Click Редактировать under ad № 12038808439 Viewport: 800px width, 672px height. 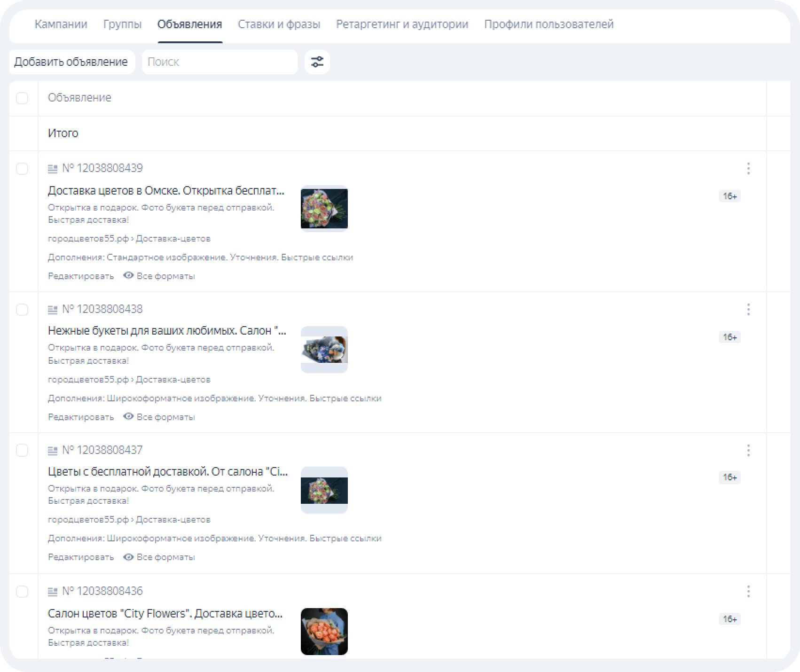tap(81, 276)
